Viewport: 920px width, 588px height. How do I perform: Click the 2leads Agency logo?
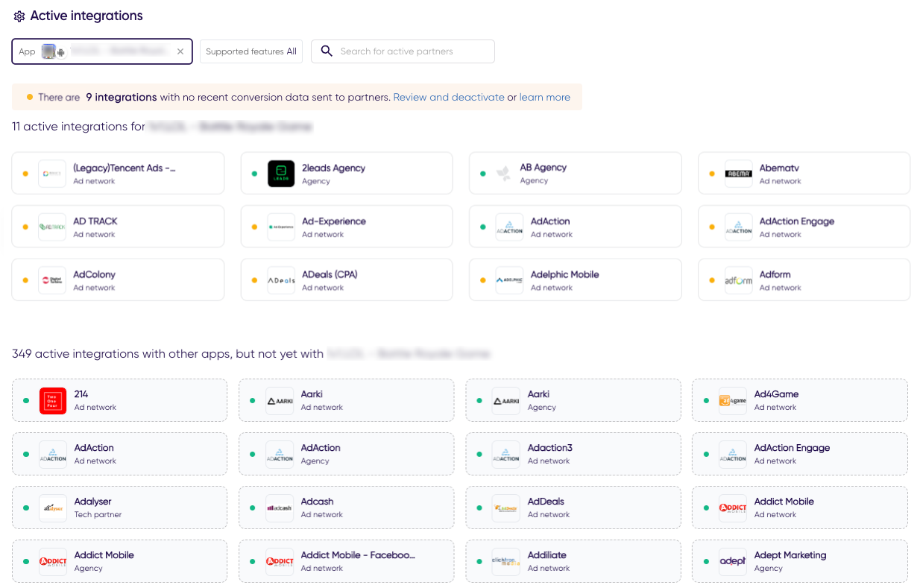click(x=280, y=173)
